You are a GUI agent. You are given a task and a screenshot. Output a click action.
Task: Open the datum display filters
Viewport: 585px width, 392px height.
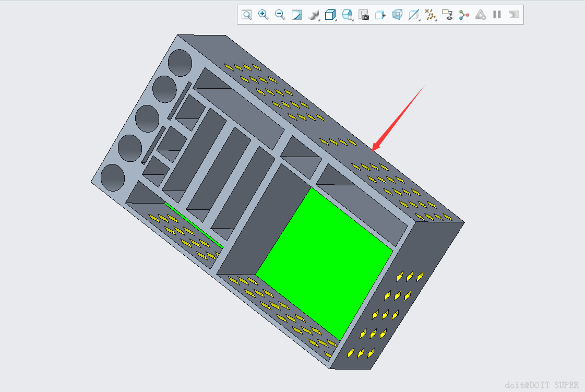coord(431,15)
